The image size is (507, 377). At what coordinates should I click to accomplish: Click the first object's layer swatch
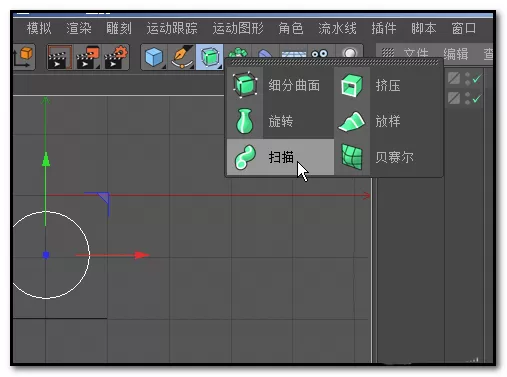tap(454, 78)
